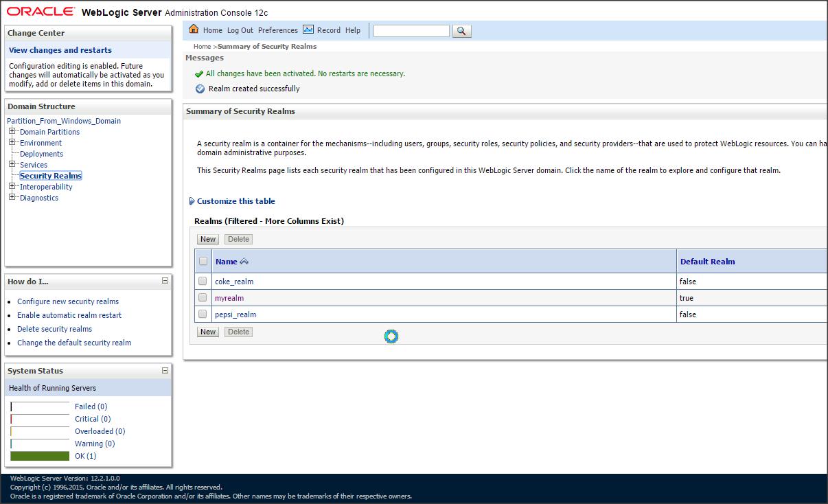Click the top New button above table
The width and height of the screenshot is (828, 504).
tap(208, 239)
